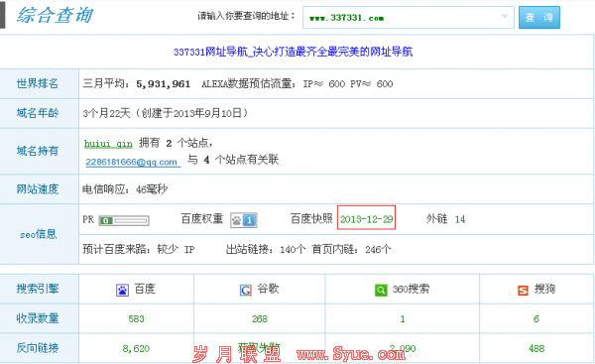Screen dimensions: 595x364
Task: Click the www.337331.com address input field
Action: coord(408,18)
